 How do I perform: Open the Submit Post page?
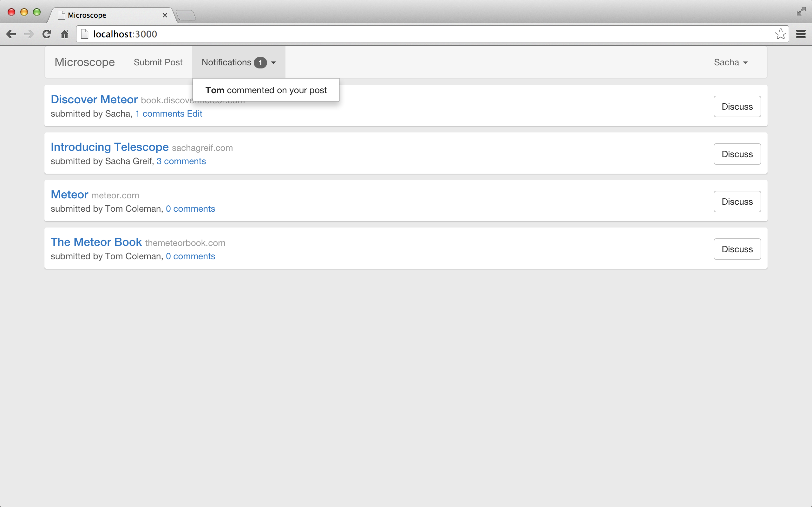[x=158, y=62]
